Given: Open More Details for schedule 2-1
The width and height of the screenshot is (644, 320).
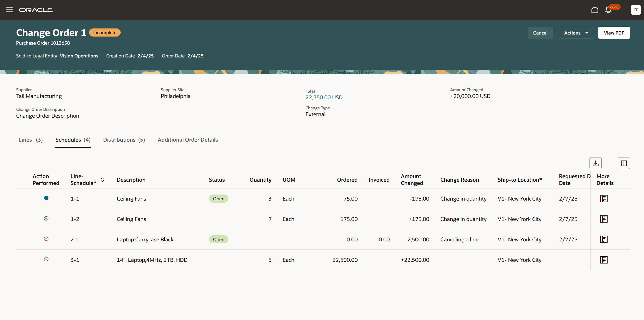Looking at the screenshot, I should pyautogui.click(x=603, y=239).
